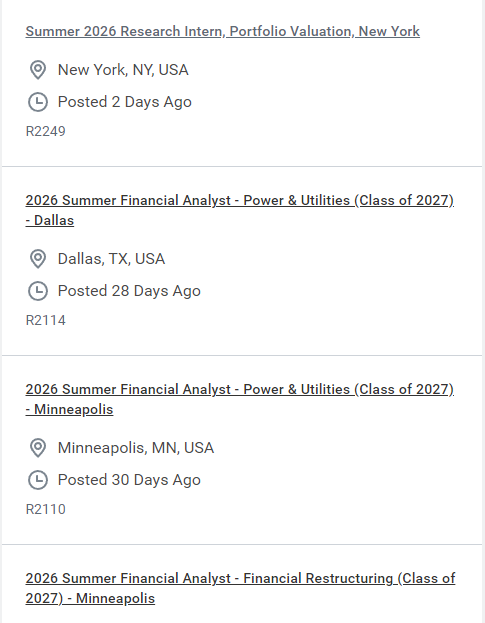Click clock icon next to Posted 2 Days Ago

pyautogui.click(x=38, y=102)
